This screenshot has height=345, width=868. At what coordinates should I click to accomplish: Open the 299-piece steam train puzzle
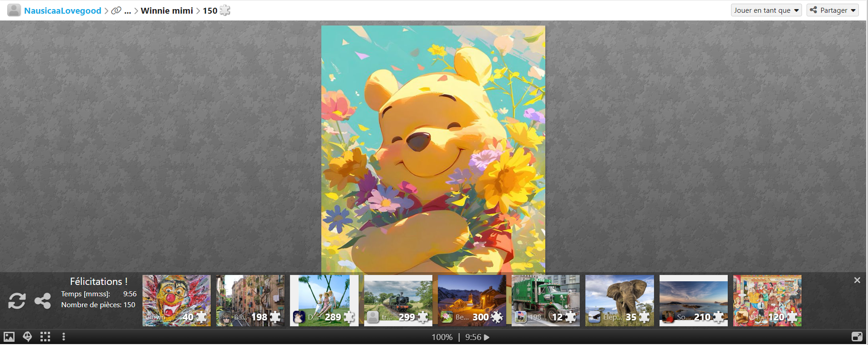[398, 300]
